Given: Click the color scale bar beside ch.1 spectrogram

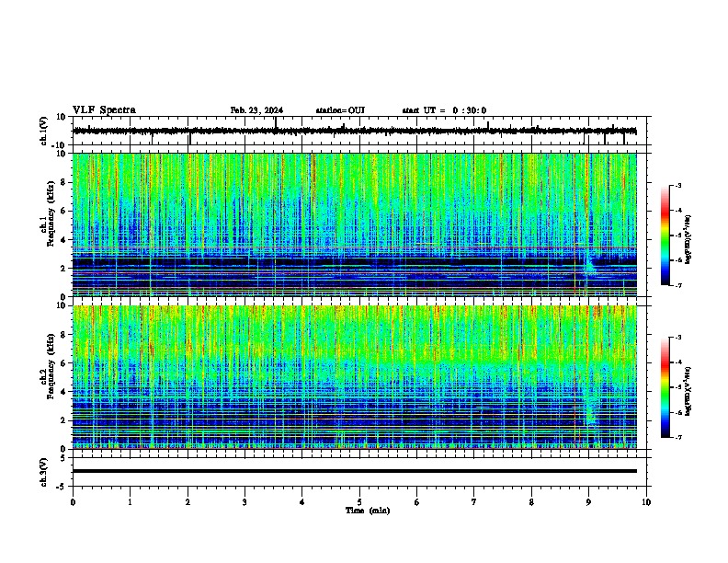Looking at the screenshot, I should point(665,236).
